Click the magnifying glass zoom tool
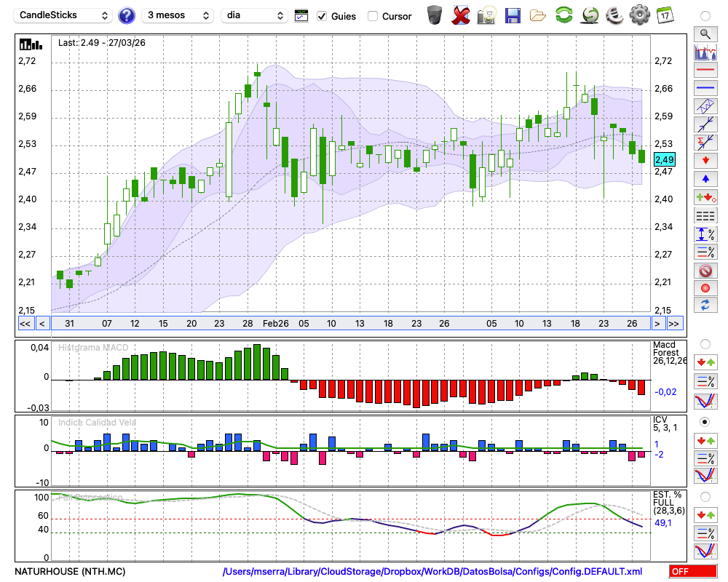The image size is (728, 582). click(x=705, y=33)
